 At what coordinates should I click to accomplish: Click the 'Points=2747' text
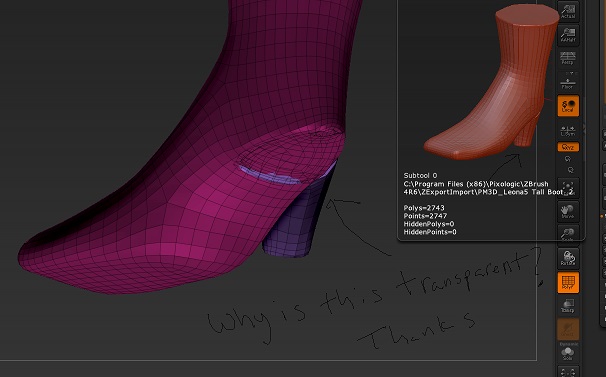point(425,216)
